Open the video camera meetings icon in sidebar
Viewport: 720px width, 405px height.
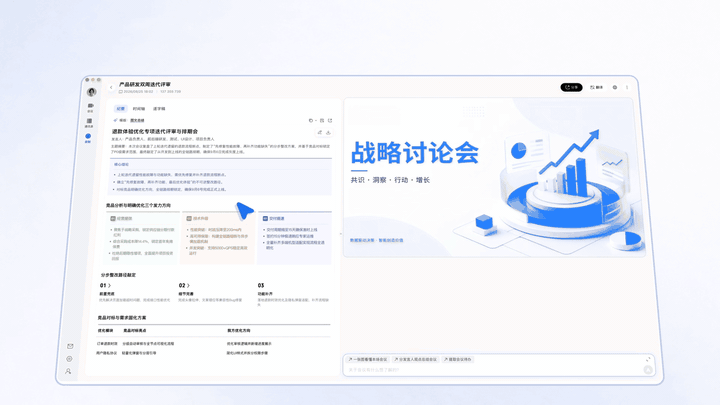[90, 106]
